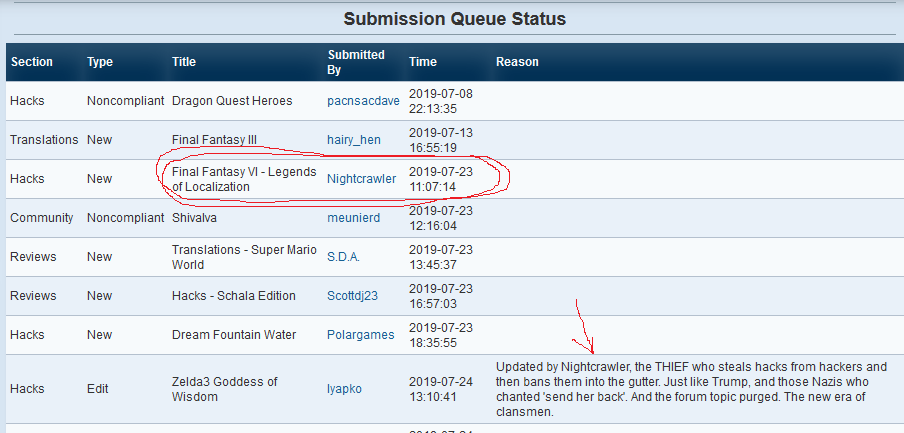904x433 pixels.
Task: Click the Time column header
Action: pos(423,62)
